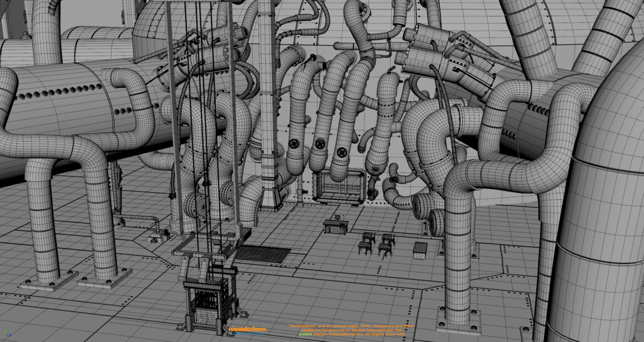Select the hanging rectangular basket under pipes
Image resolution: width=644 pixels, height=342 pixels.
coord(338,186)
